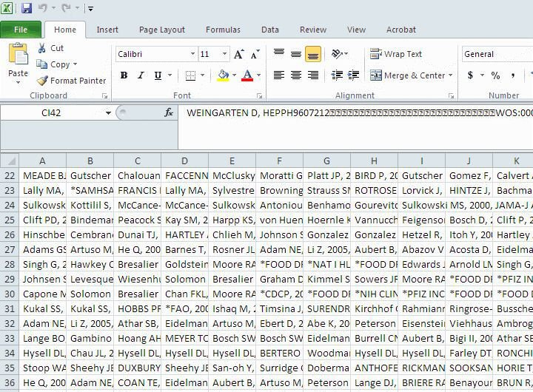This screenshot has height=392, width=533.
Task: Click Increase Font Size icon
Action: (238, 54)
